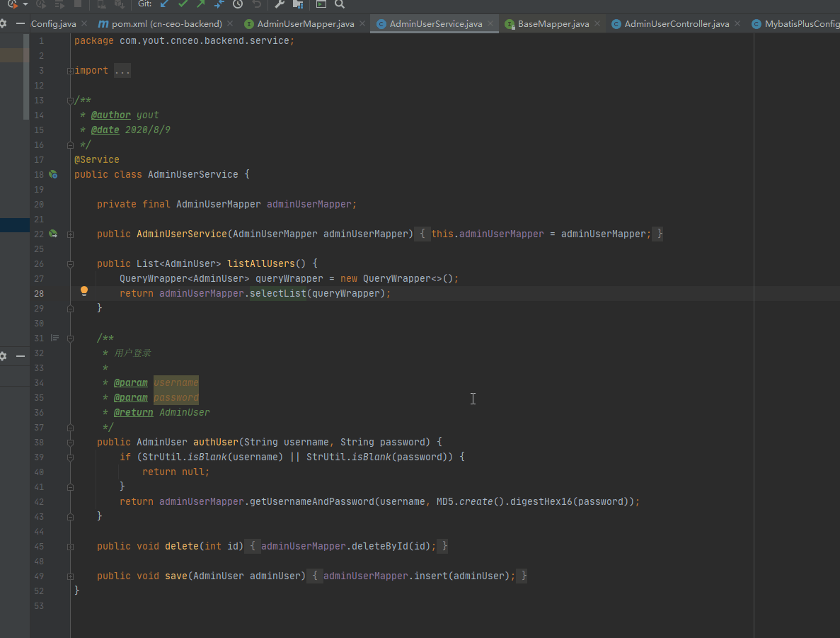This screenshot has width=840, height=638.
Task: Click the authUser method name
Action: coord(216,442)
